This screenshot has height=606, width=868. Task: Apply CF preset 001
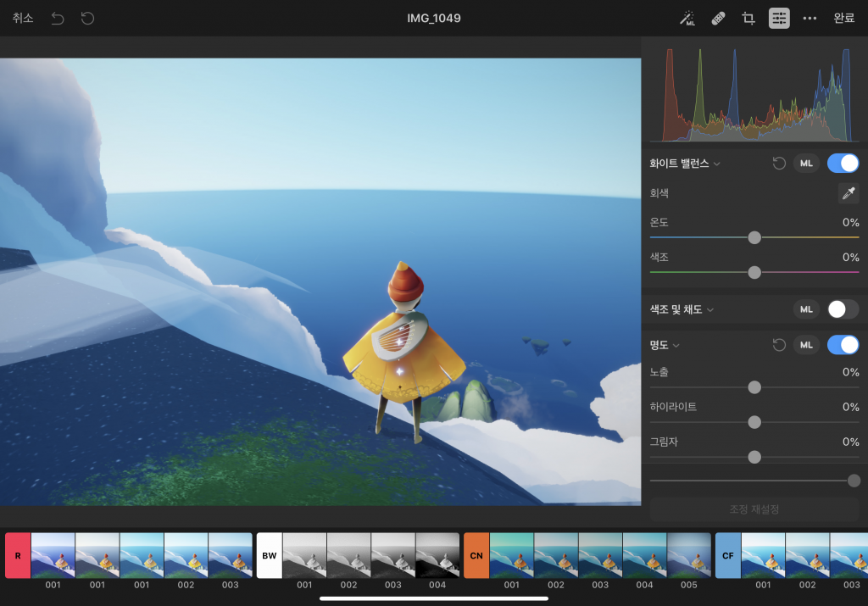[763, 556]
